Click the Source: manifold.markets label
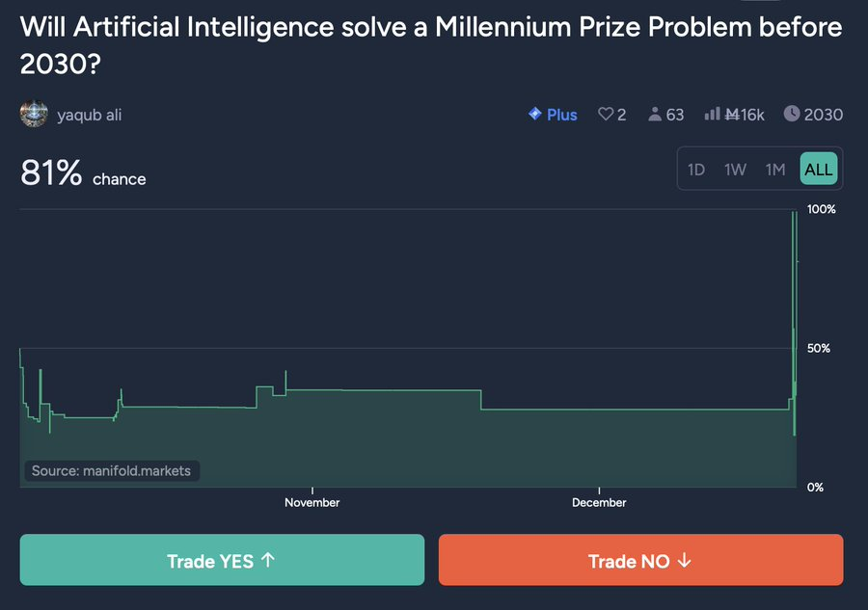The width and height of the screenshot is (868, 610). 111,470
